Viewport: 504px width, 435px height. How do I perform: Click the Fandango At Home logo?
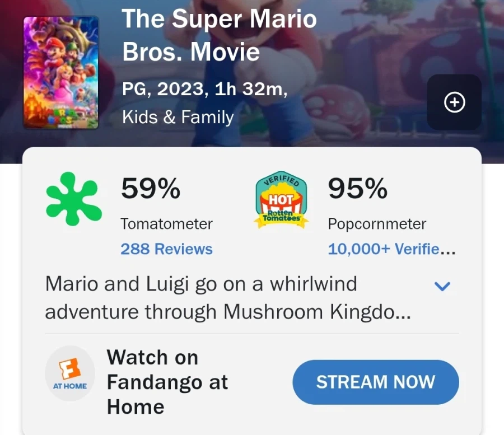pos(70,373)
